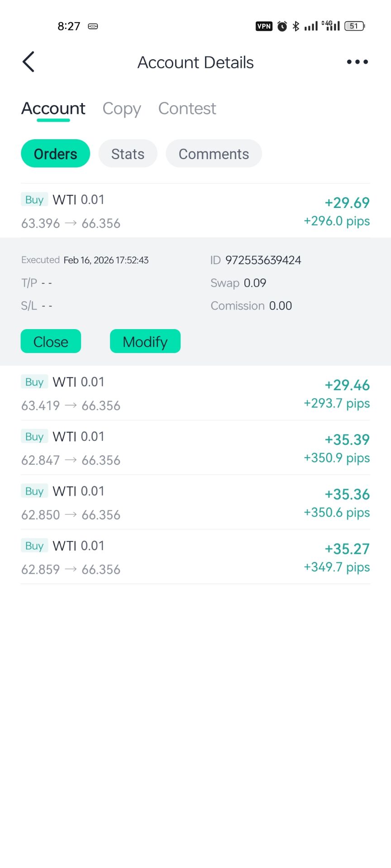Modify the expanded WTI order
The width and height of the screenshot is (391, 868).
coord(145,341)
